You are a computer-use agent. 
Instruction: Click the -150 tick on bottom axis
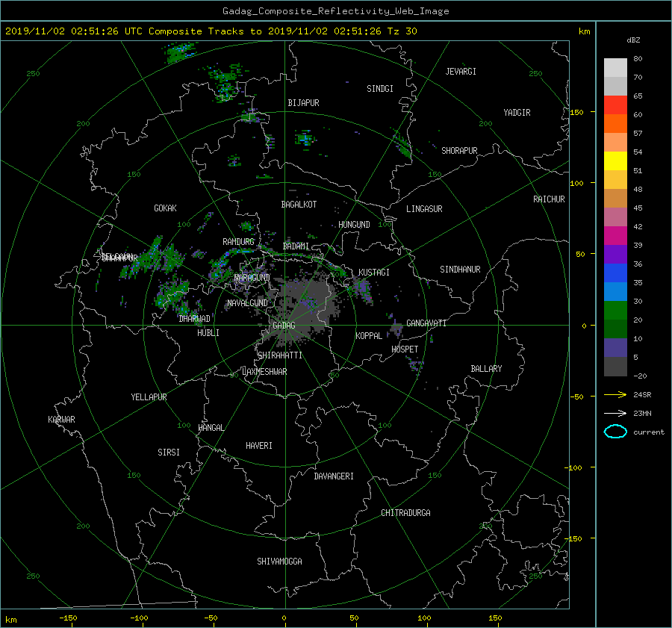68,618
